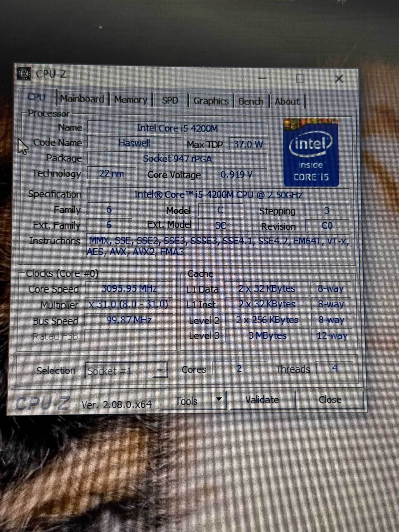Click the Specification field i5-4200M CPU @ 2.50GHz
The image size is (399, 532).
coord(218,194)
